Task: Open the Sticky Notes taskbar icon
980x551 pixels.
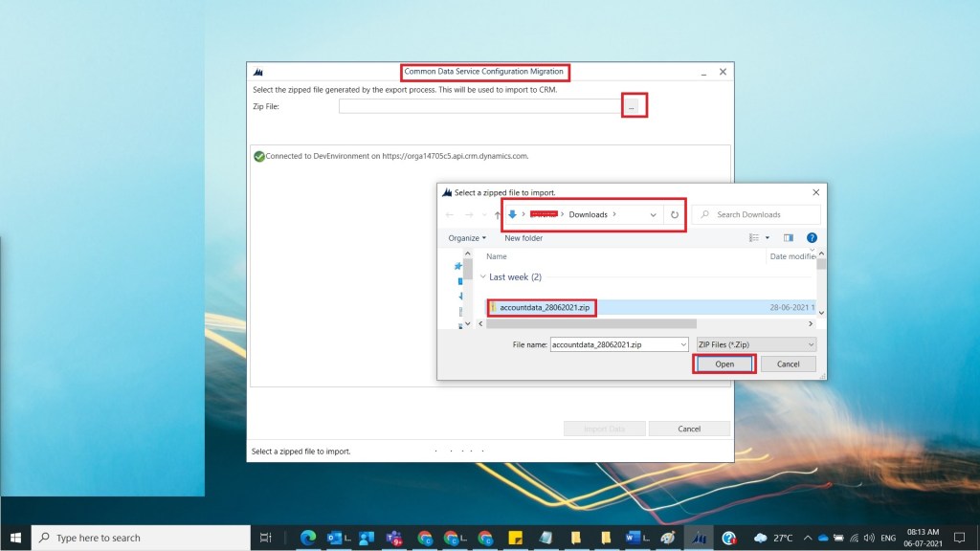Action: point(515,538)
